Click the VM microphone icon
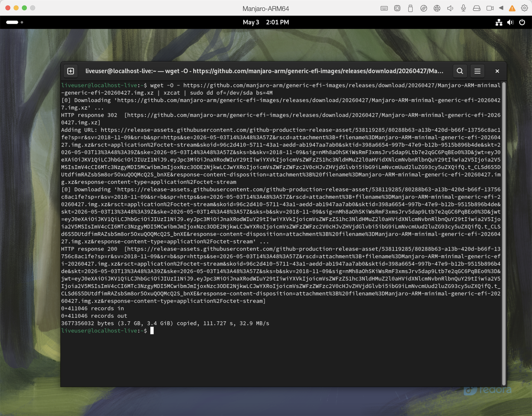 463,8
